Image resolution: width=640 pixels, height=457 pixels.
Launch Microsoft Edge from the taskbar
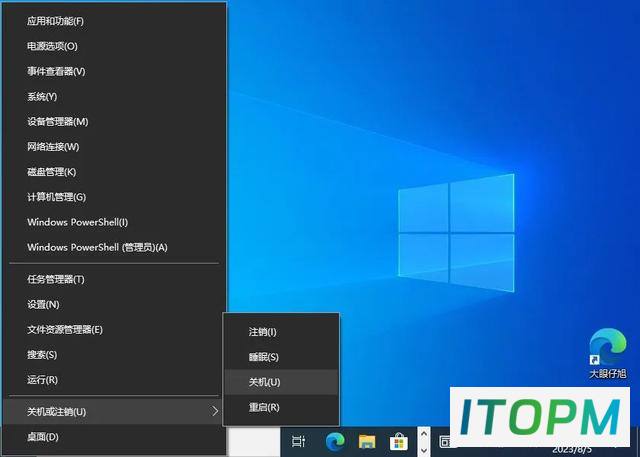[335, 441]
